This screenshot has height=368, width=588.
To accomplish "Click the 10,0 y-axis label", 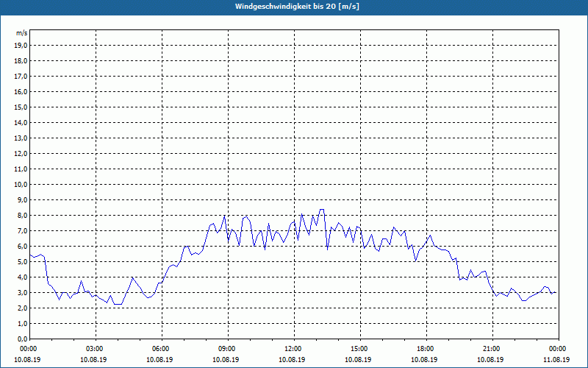I will [21, 185].
